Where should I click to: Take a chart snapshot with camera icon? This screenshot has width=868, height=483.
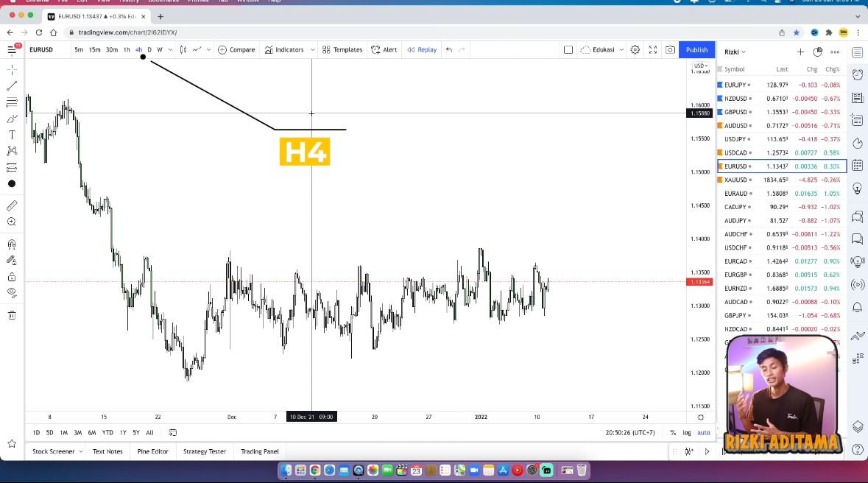point(670,50)
